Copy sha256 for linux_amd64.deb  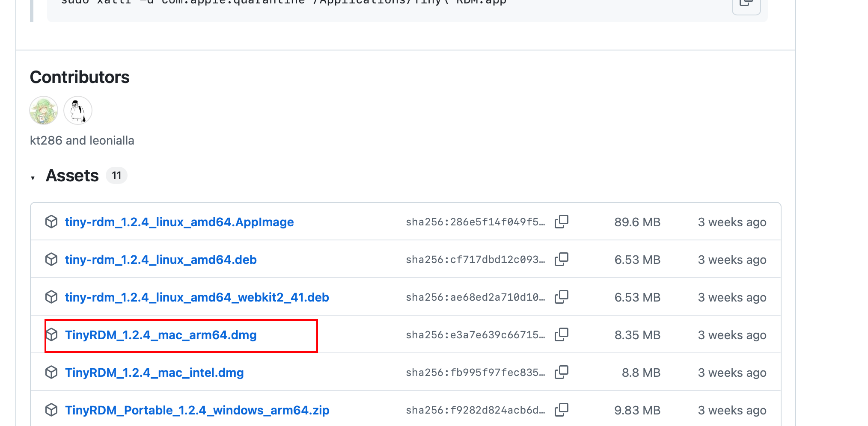[562, 259]
